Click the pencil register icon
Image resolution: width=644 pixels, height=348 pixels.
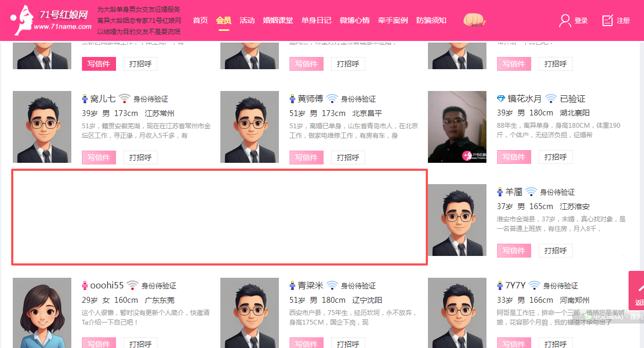click(x=607, y=20)
